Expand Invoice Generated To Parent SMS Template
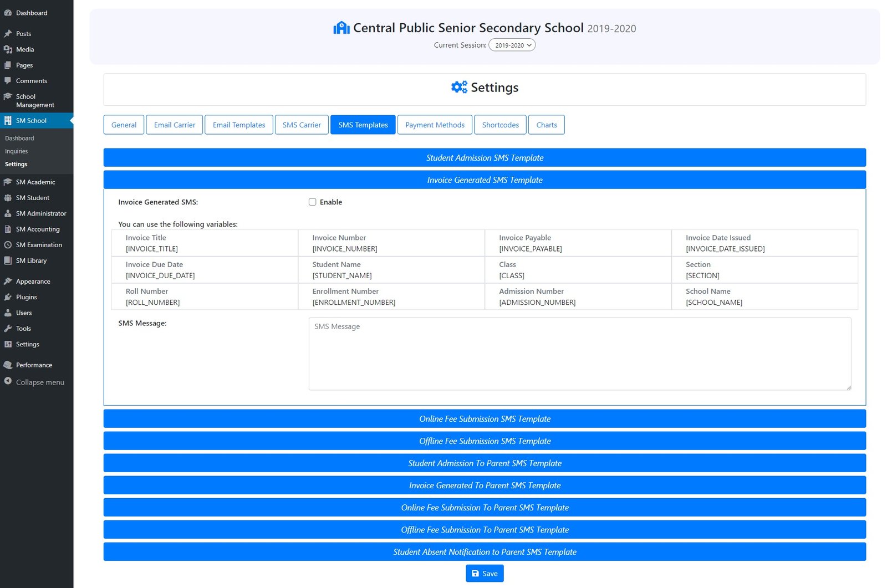 coord(485,485)
